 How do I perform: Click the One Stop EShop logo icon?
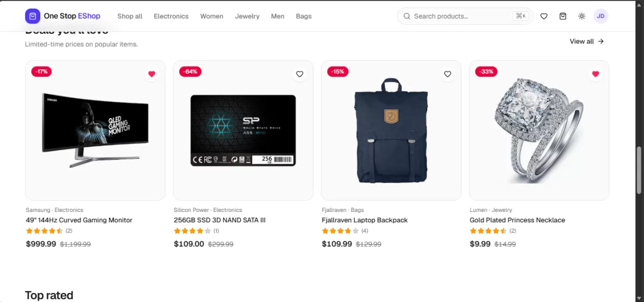[x=33, y=16]
